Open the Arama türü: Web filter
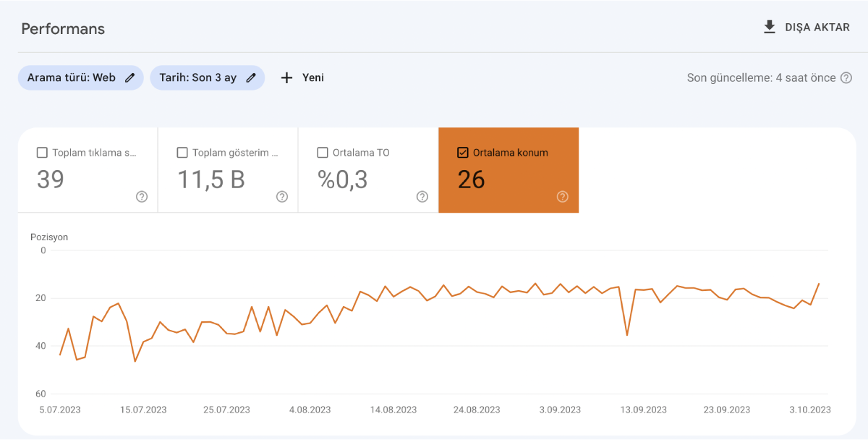 tap(71, 77)
